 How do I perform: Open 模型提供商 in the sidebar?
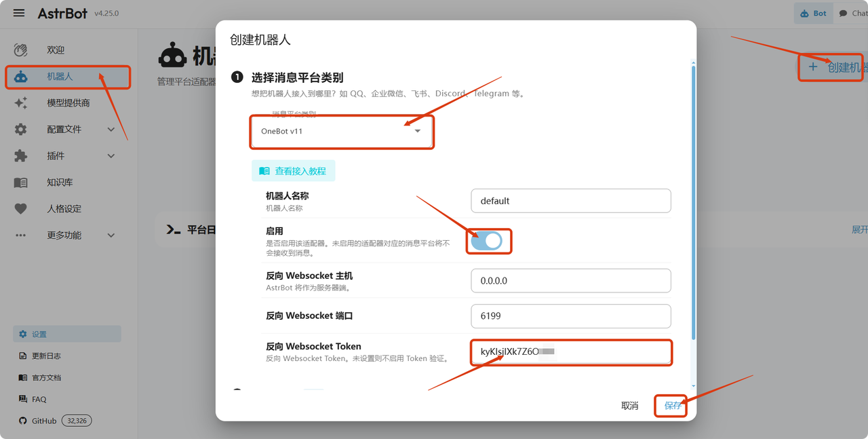pyautogui.click(x=68, y=103)
